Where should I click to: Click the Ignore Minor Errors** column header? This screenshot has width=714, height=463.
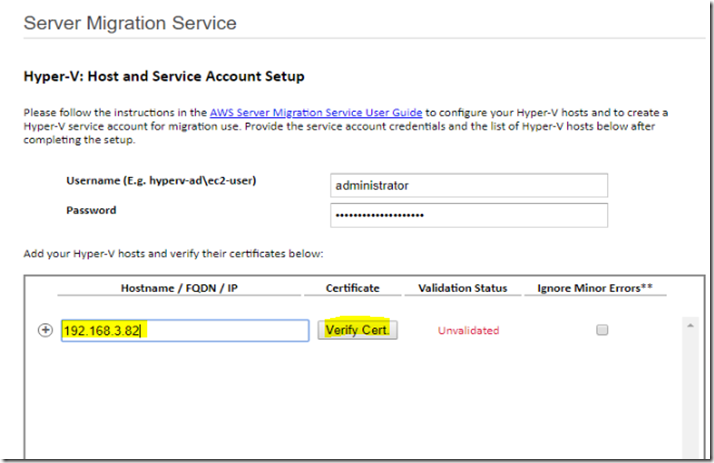[x=595, y=288]
